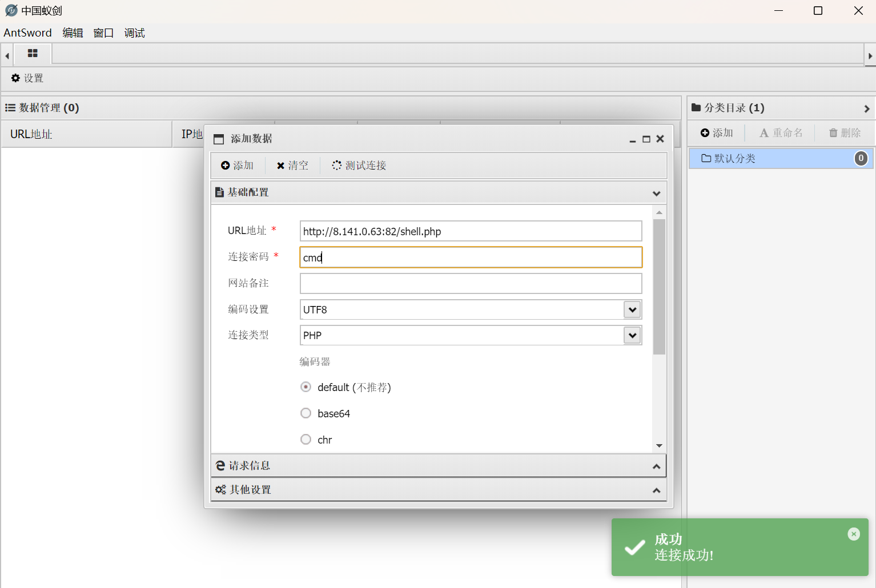Click the 请求信息 section icon
The width and height of the screenshot is (876, 588).
tap(220, 466)
